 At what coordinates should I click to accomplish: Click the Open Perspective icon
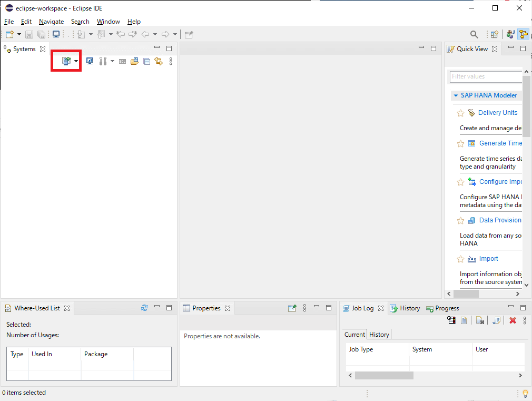click(495, 34)
